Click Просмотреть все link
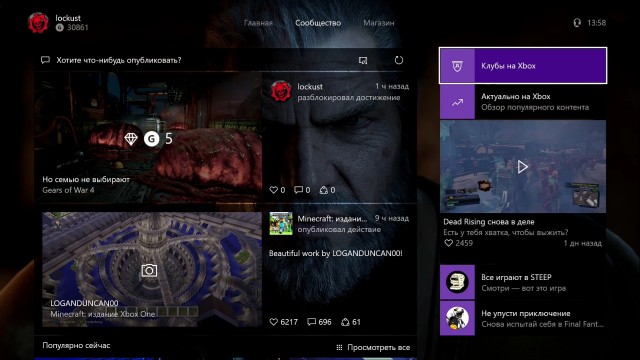640x360 pixels. tap(373, 347)
